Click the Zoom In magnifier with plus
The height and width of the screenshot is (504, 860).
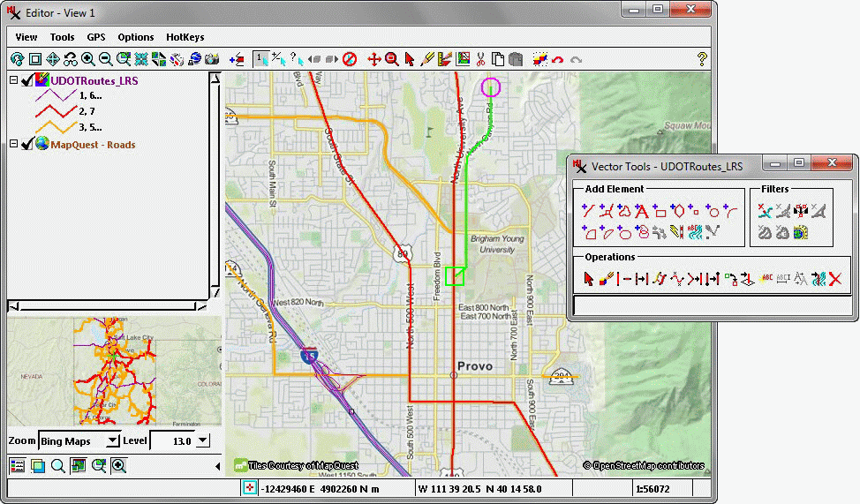click(87, 59)
